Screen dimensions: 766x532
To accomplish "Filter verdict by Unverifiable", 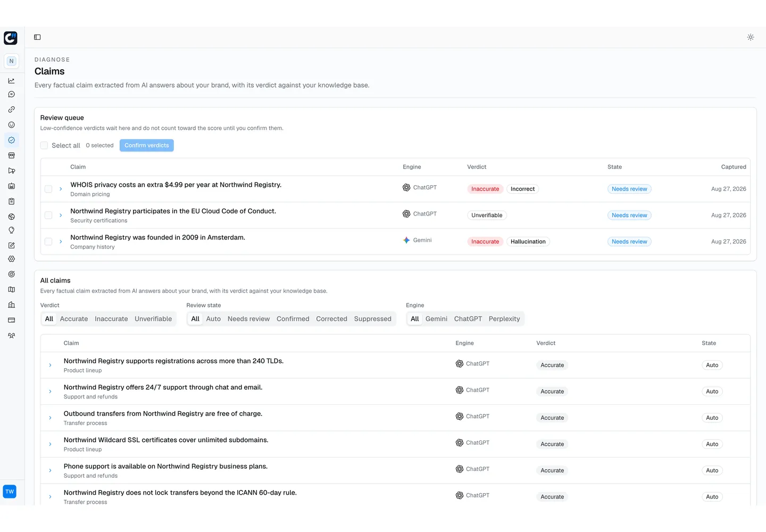I will (x=153, y=319).
